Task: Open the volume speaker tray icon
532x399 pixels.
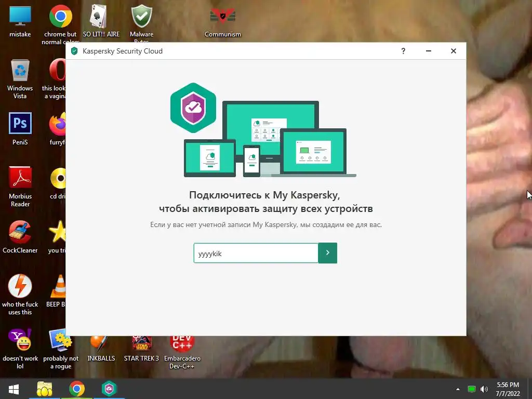Action: click(484, 389)
